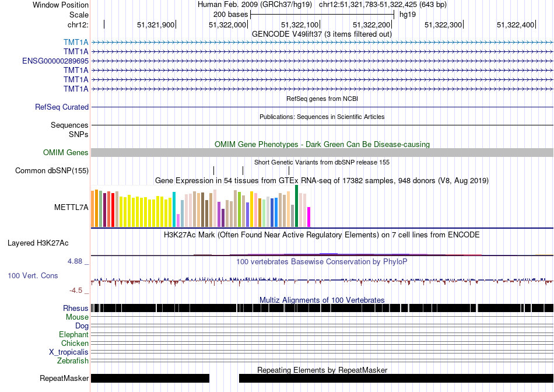Open Repeating Elements by RepeatMasker title
The width and height of the screenshot is (554, 392).
point(322,370)
